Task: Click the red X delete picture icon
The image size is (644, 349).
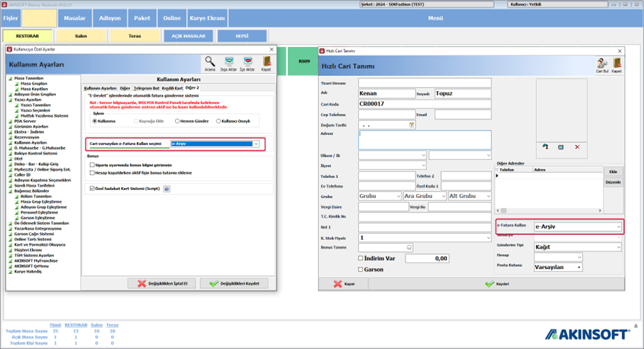Action: pyautogui.click(x=577, y=147)
